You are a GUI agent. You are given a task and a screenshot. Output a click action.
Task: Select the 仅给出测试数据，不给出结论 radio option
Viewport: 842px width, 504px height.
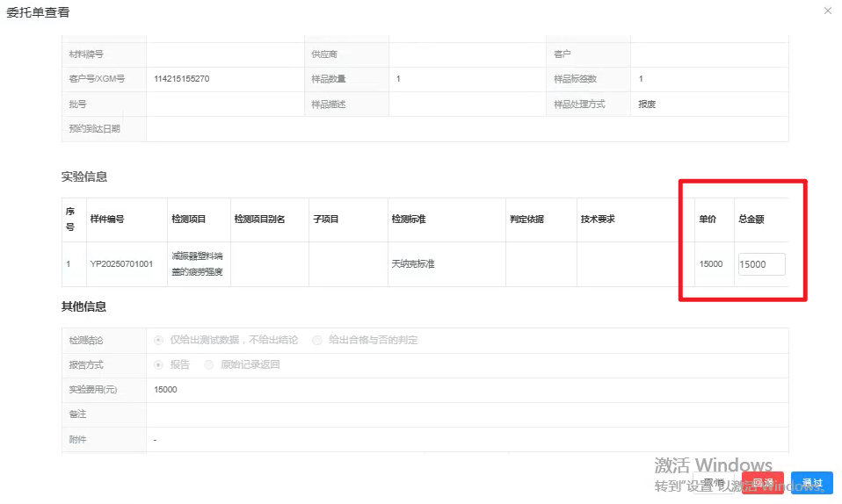pyautogui.click(x=158, y=340)
